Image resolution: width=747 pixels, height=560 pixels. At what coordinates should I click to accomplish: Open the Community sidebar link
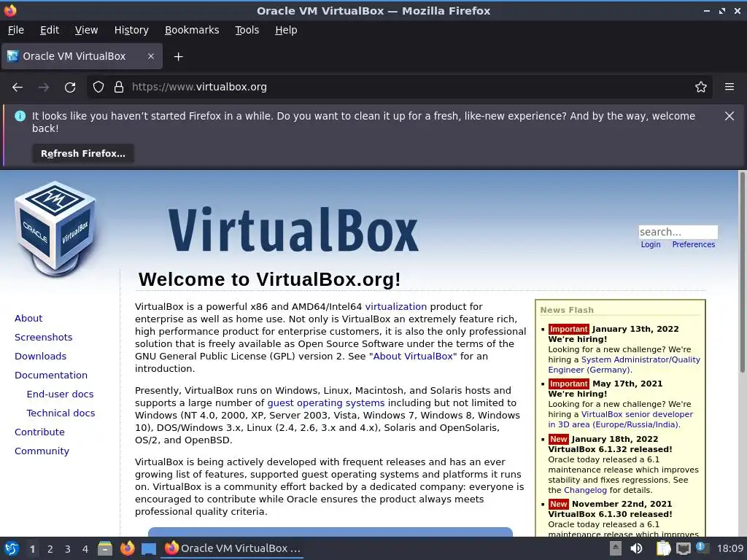click(42, 451)
